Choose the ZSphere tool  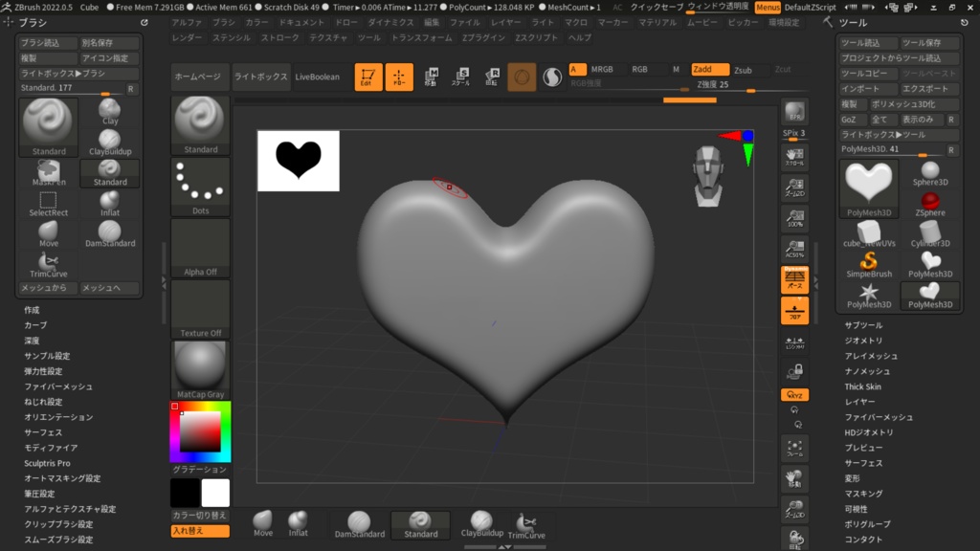coord(930,204)
